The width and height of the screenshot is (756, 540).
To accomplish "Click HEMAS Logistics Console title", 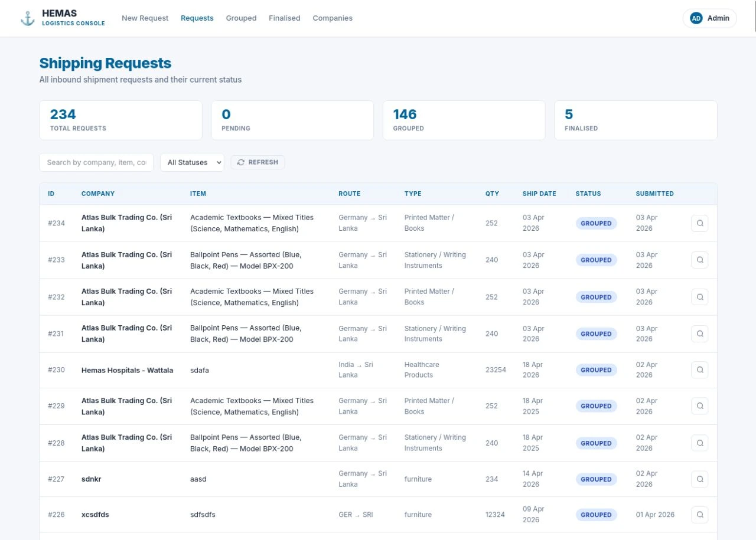I will coord(73,18).
